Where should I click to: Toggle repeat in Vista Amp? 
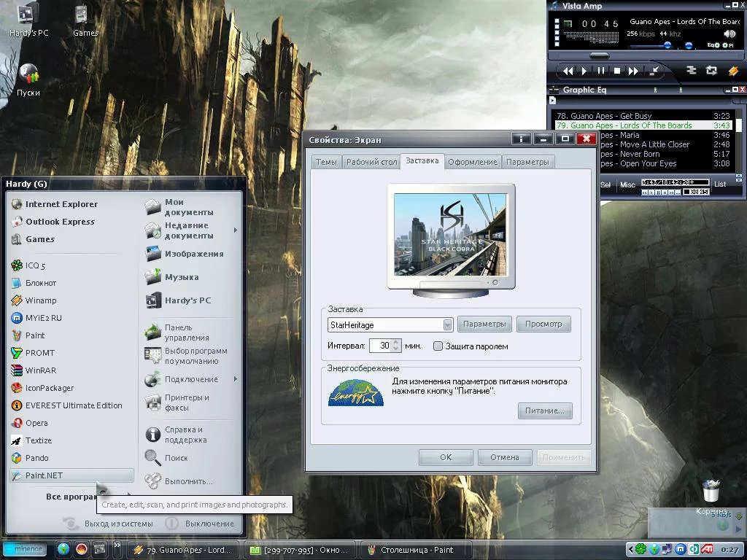pyautogui.click(x=712, y=71)
